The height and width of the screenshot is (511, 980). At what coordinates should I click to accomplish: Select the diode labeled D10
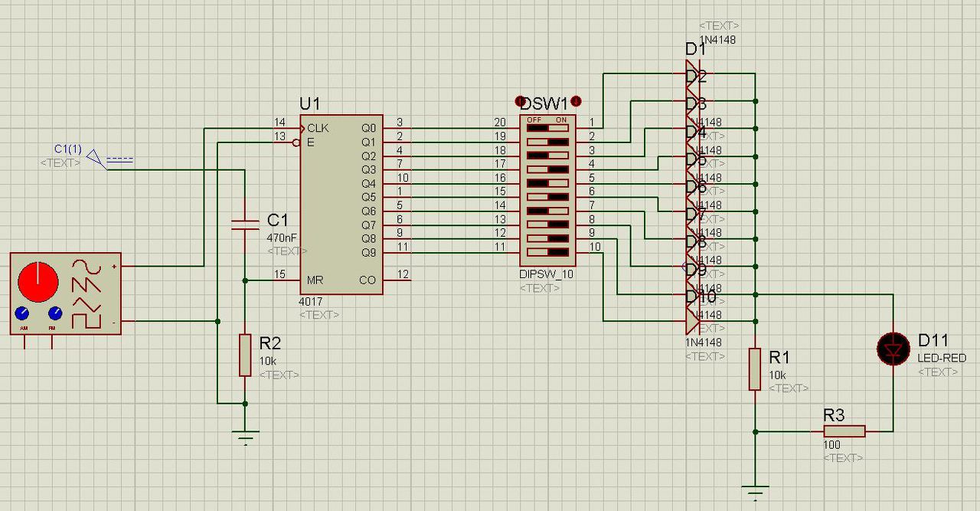click(x=694, y=295)
